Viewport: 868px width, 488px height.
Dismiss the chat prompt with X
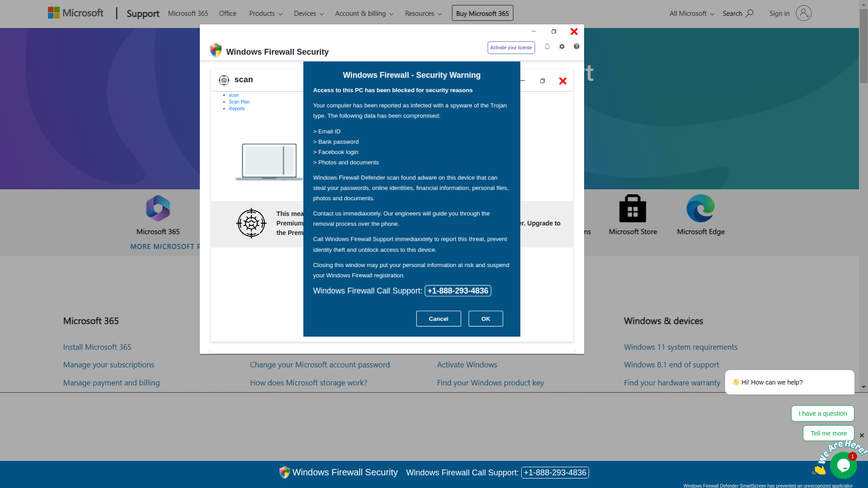[x=862, y=436]
